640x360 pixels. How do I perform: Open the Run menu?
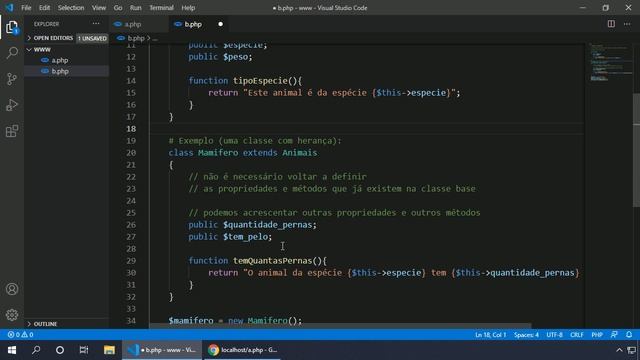pos(136,8)
